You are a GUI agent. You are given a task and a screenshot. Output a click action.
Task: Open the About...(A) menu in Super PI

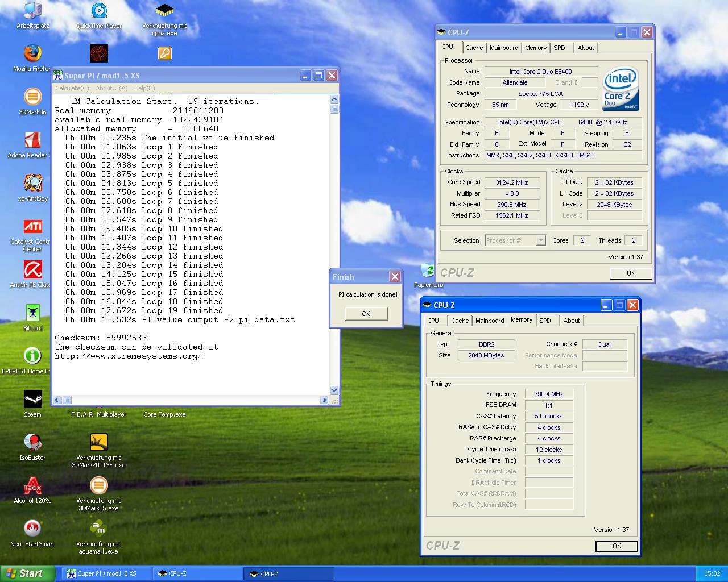coord(111,88)
